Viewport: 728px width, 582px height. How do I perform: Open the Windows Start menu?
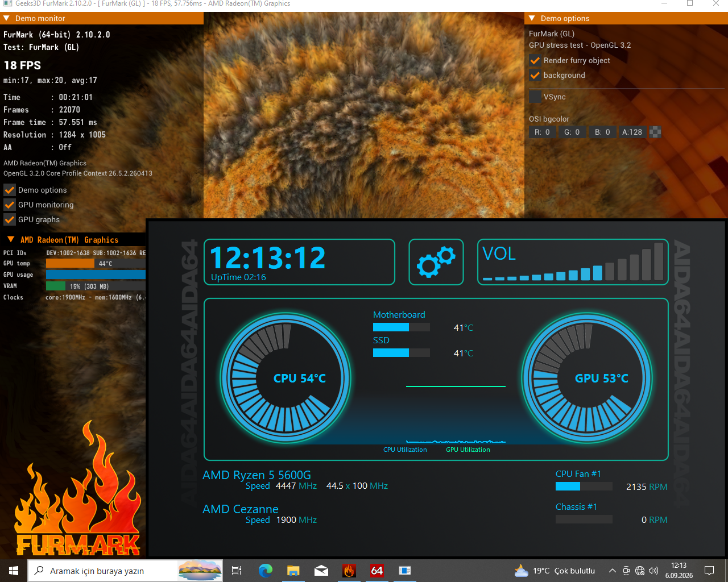coord(14,571)
